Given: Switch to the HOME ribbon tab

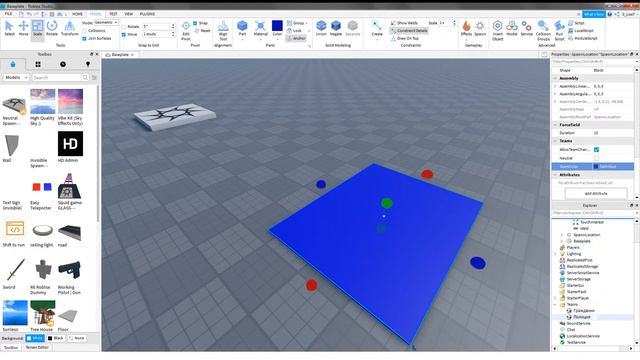Looking at the screenshot, I should click(77, 14).
